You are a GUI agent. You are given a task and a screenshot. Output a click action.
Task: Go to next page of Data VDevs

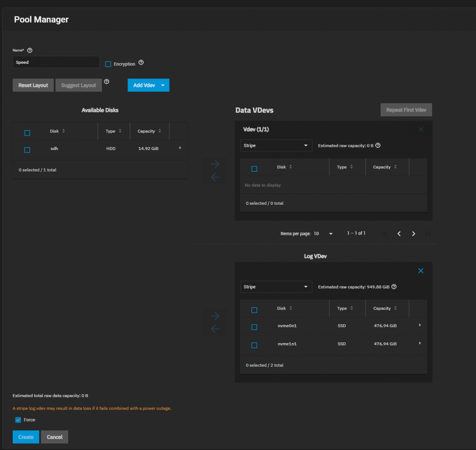pyautogui.click(x=413, y=234)
